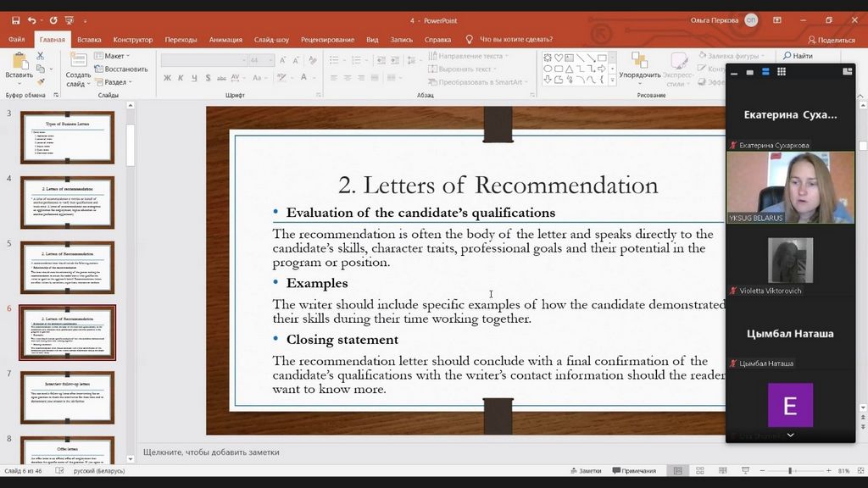
Task: Toggle the Примечания comments pane
Action: coord(634,471)
